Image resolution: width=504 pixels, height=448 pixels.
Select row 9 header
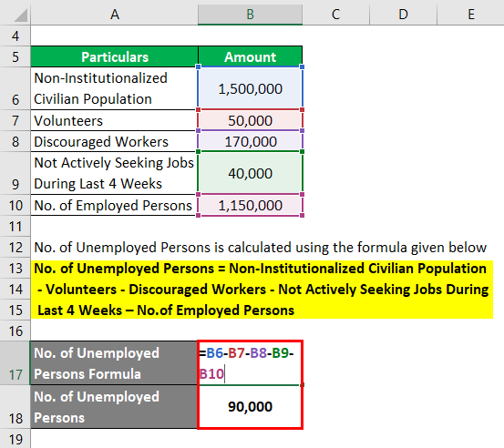pos(15,173)
